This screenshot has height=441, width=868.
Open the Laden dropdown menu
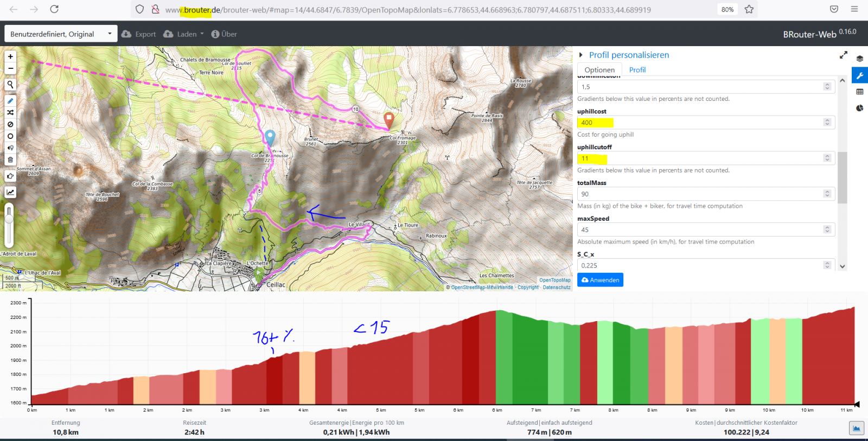tap(183, 34)
